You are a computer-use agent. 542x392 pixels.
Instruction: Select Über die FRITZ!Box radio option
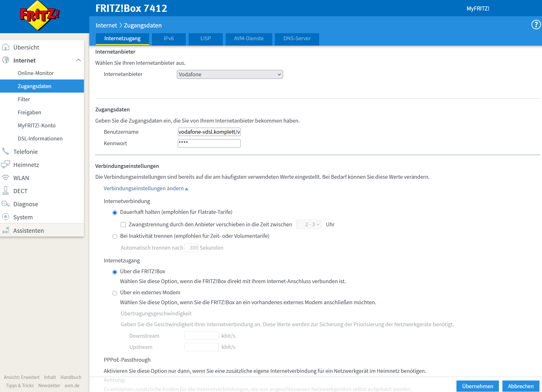coord(115,272)
